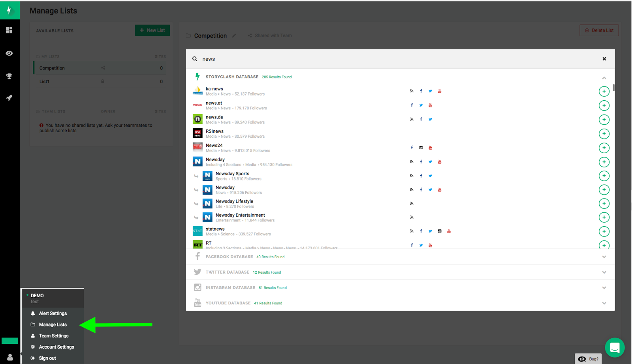Open the chat support bubble
The height and width of the screenshot is (364, 632).
pyautogui.click(x=615, y=347)
